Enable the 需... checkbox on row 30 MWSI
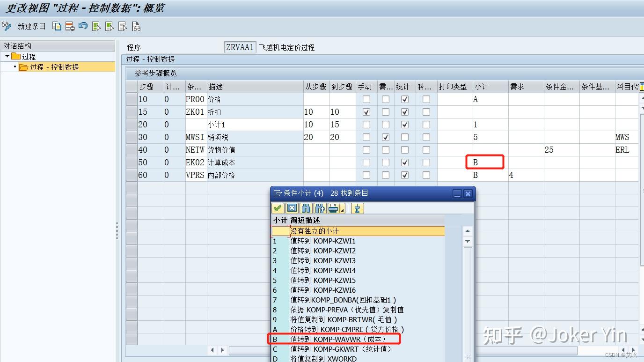The image size is (644, 362). [x=386, y=137]
